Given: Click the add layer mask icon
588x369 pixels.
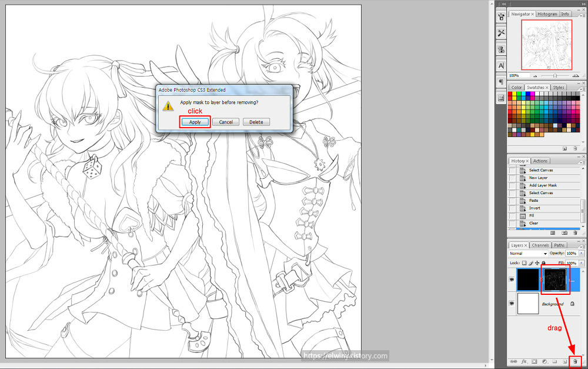Looking at the screenshot, I should (x=534, y=361).
